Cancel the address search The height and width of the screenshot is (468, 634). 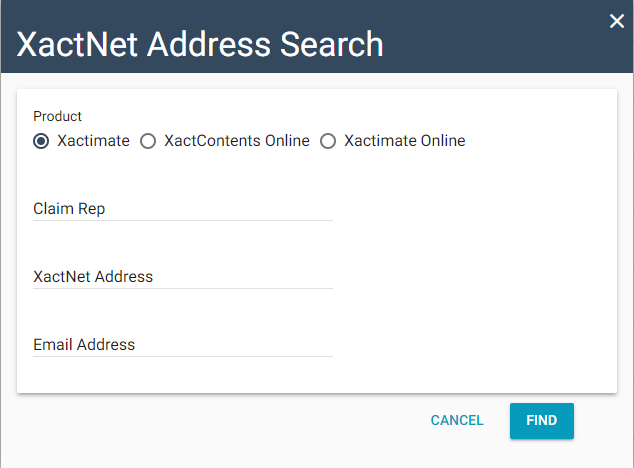457,421
